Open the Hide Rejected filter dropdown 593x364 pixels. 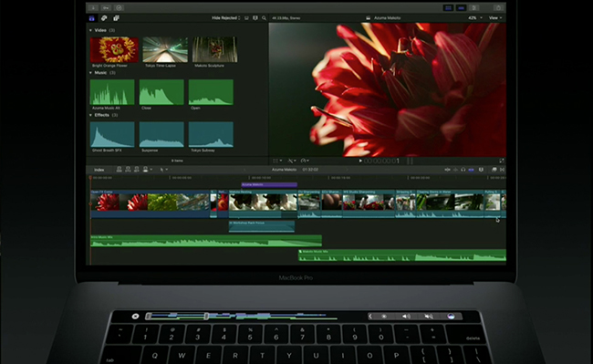225,17
